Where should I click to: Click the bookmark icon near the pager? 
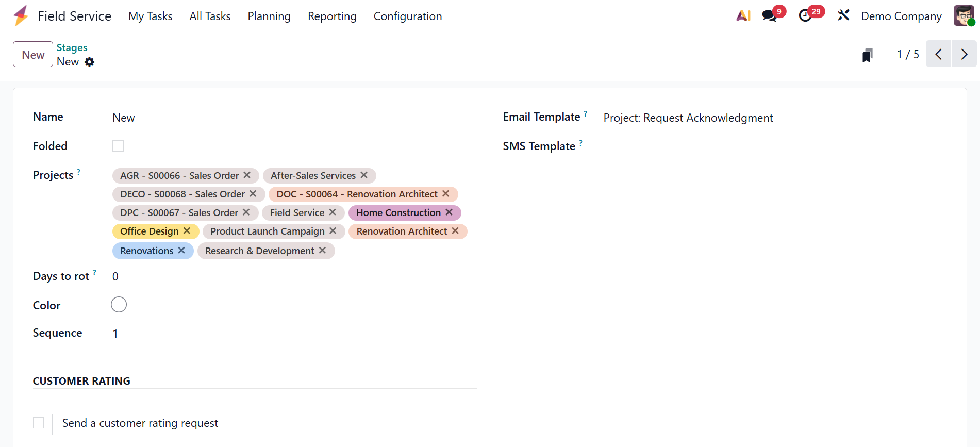(x=868, y=55)
